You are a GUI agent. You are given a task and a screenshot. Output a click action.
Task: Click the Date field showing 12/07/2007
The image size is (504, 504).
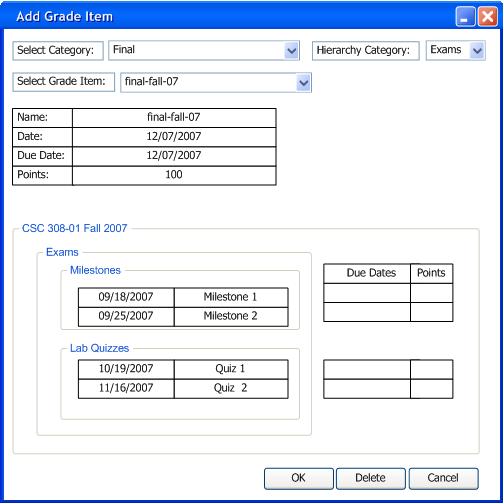pos(174,137)
